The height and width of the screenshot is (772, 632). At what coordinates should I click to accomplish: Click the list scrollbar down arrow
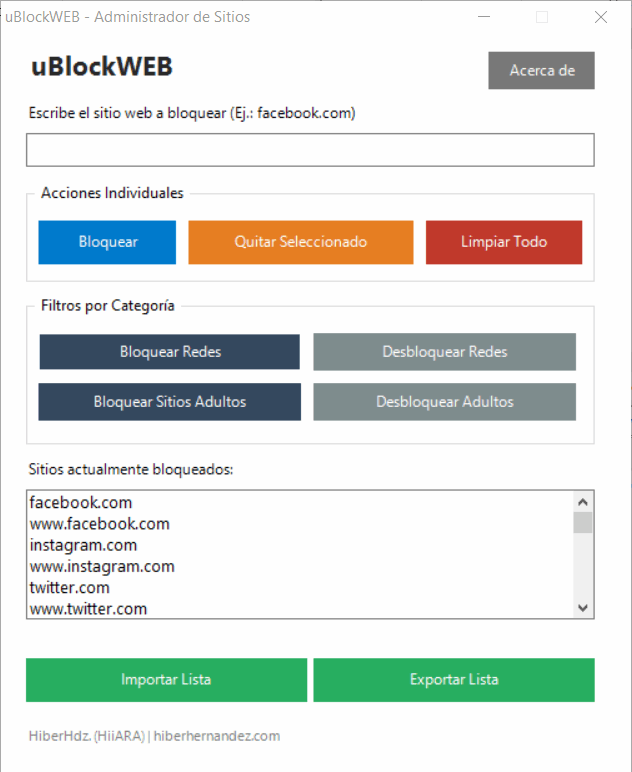click(583, 608)
